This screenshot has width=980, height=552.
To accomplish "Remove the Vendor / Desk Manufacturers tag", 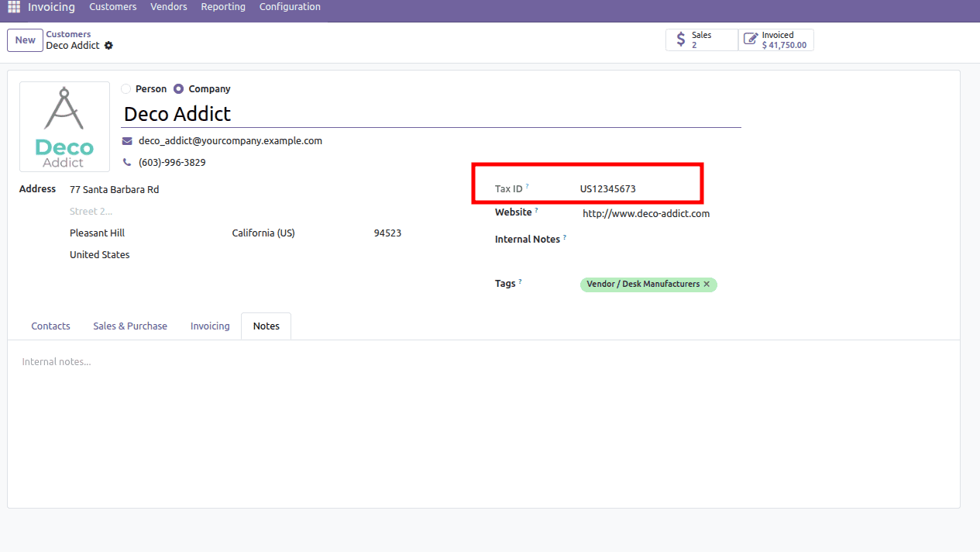I will tap(706, 285).
